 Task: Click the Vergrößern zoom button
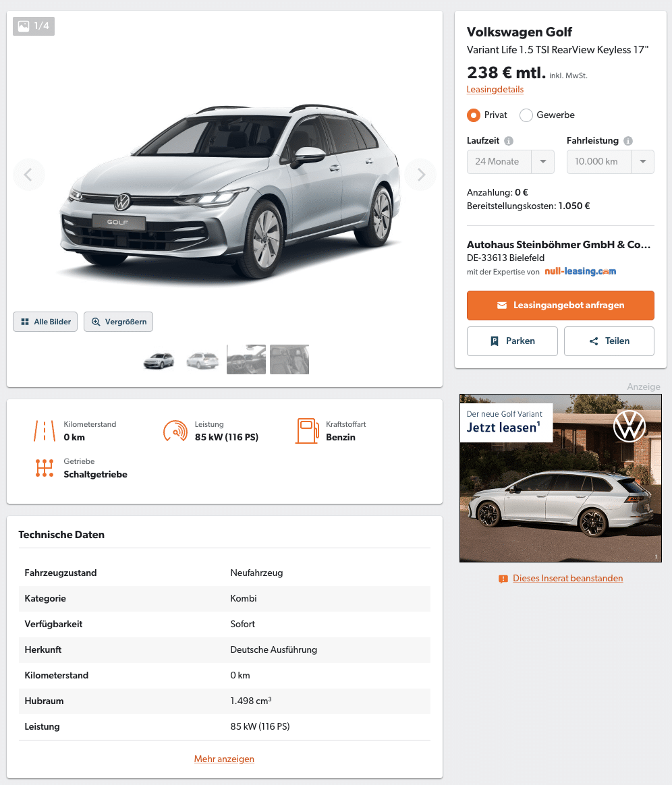pyautogui.click(x=118, y=322)
